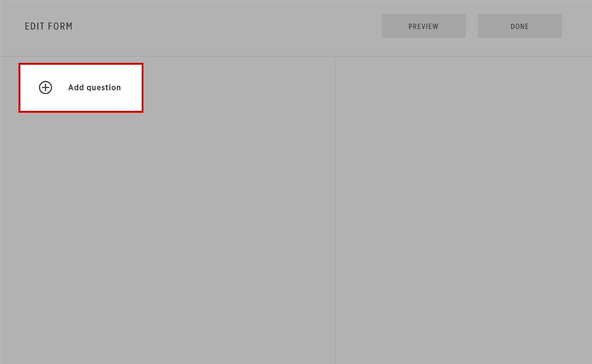Click the Add question text label
Screen dimensions: 592x364
click(x=94, y=88)
